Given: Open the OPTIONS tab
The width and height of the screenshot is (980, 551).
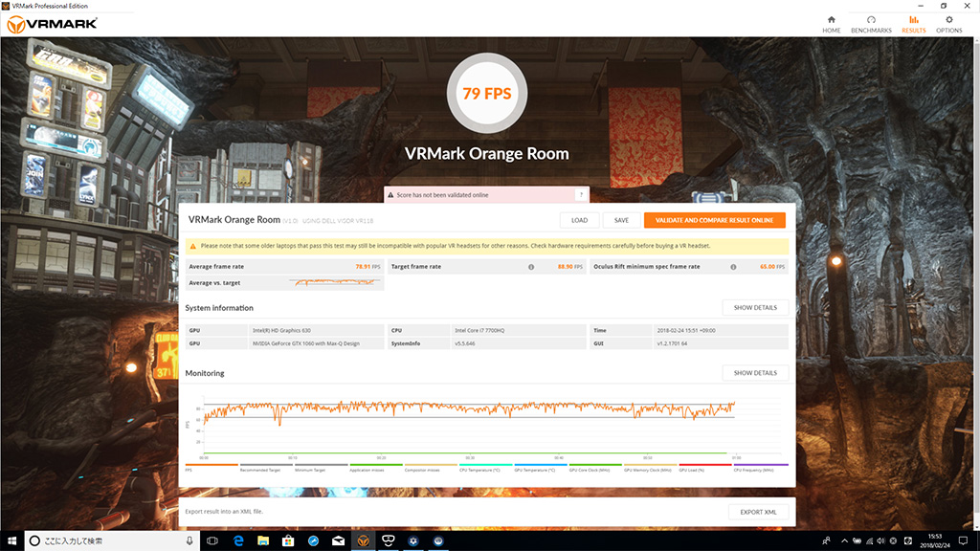Looking at the screenshot, I should [948, 24].
